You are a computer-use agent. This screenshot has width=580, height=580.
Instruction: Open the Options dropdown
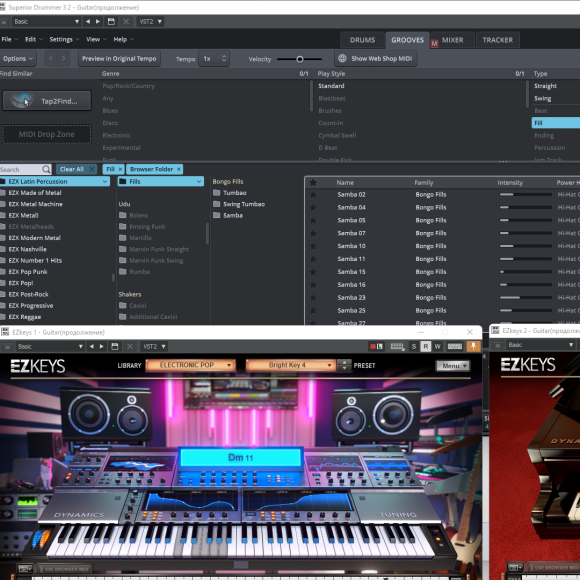point(18,58)
